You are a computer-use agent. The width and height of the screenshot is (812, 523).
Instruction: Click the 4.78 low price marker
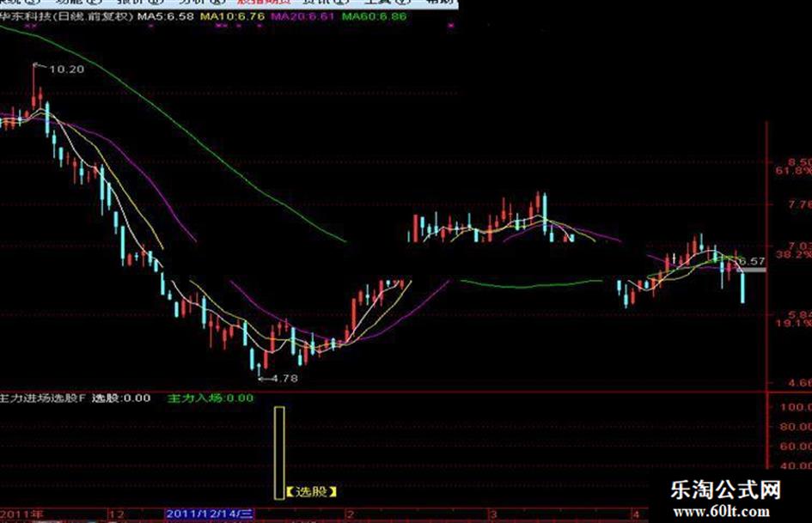284,379
